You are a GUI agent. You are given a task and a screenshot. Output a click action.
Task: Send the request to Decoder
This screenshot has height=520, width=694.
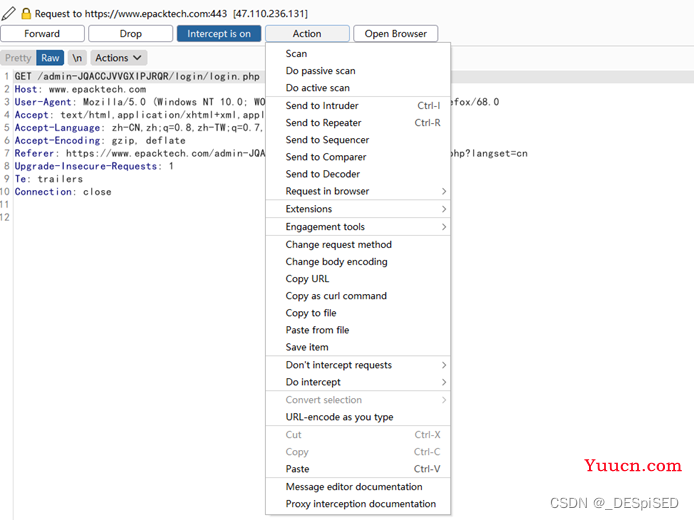pos(358,174)
